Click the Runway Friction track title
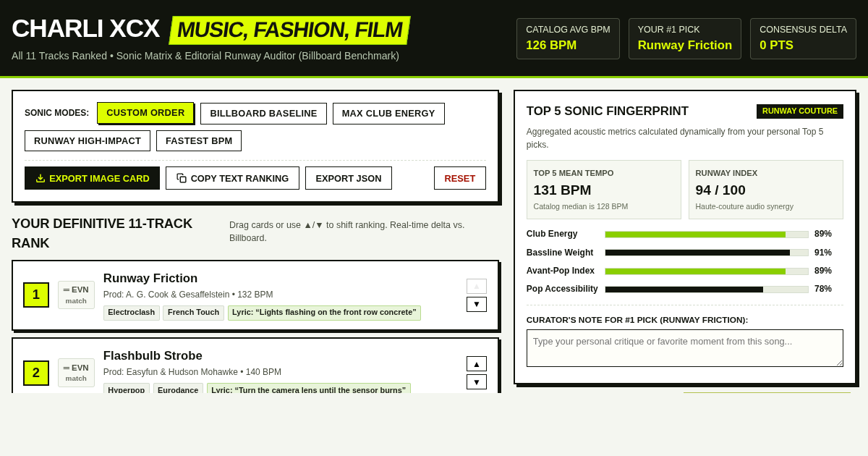 coord(150,279)
